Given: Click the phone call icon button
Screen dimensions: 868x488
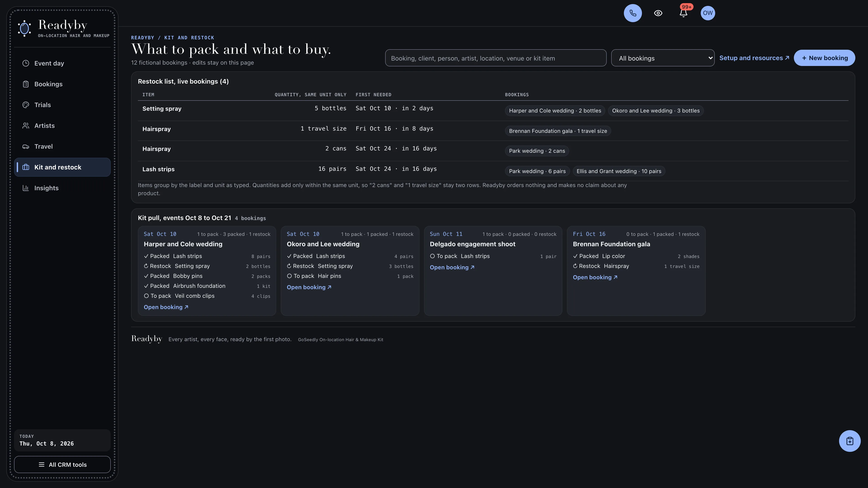Looking at the screenshot, I should [632, 13].
